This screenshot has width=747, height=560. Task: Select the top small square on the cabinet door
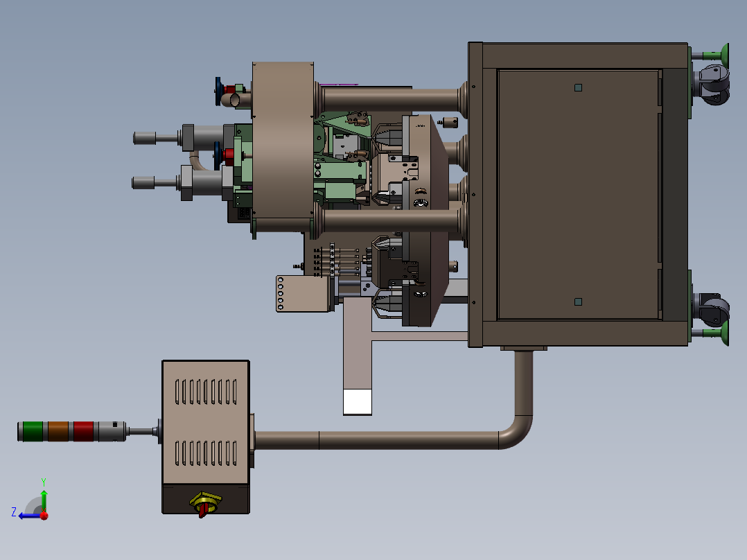click(579, 88)
